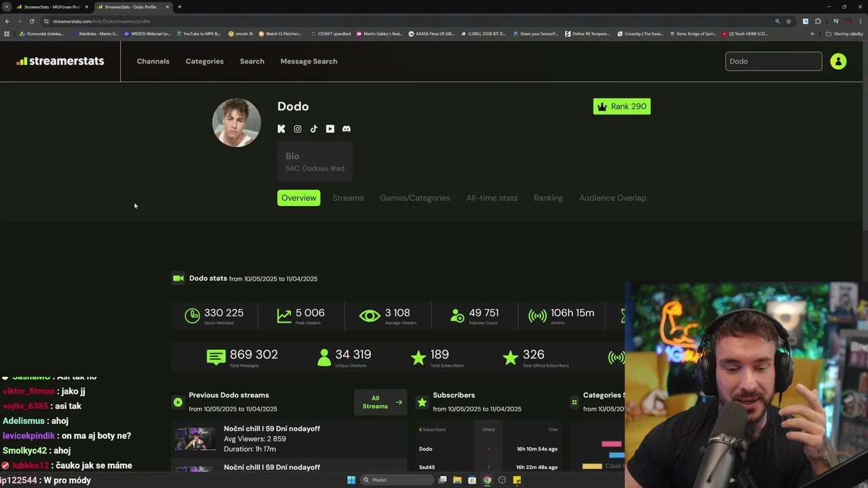The width and height of the screenshot is (868, 488).
Task: Click the Categories section grid icon
Action: 574,402
